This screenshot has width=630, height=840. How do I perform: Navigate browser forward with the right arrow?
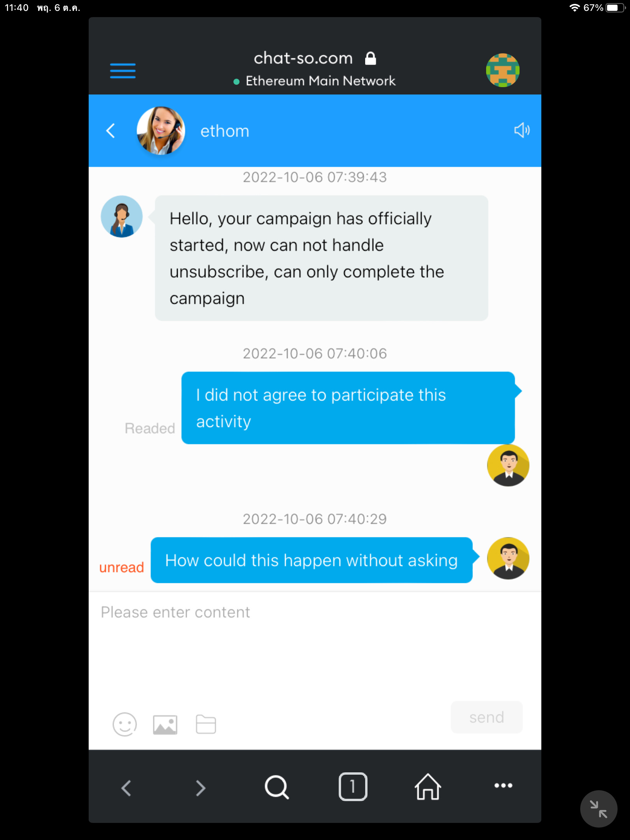tap(201, 788)
